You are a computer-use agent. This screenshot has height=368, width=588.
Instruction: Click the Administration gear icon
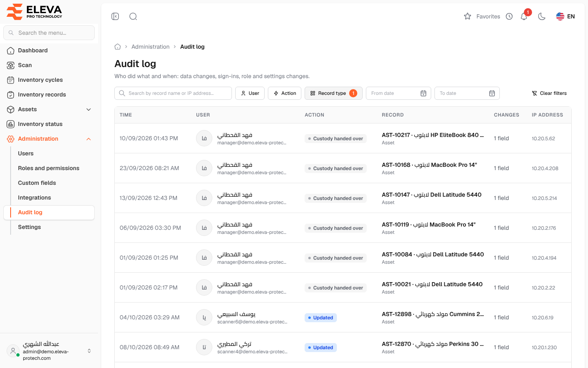click(x=11, y=139)
